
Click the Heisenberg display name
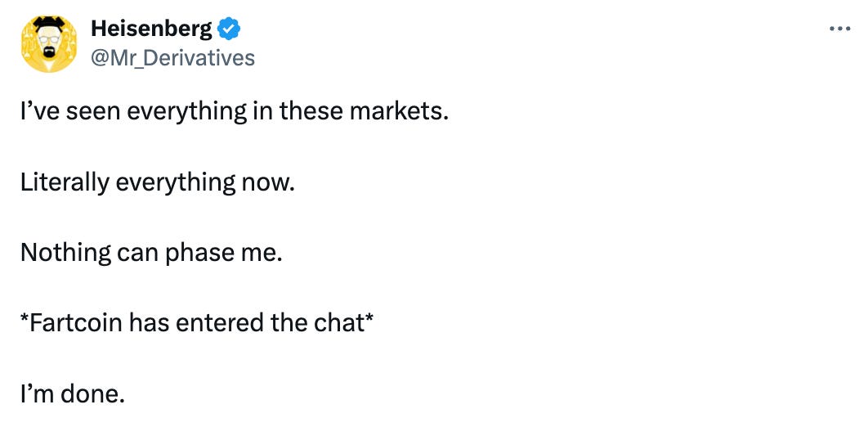151,29
